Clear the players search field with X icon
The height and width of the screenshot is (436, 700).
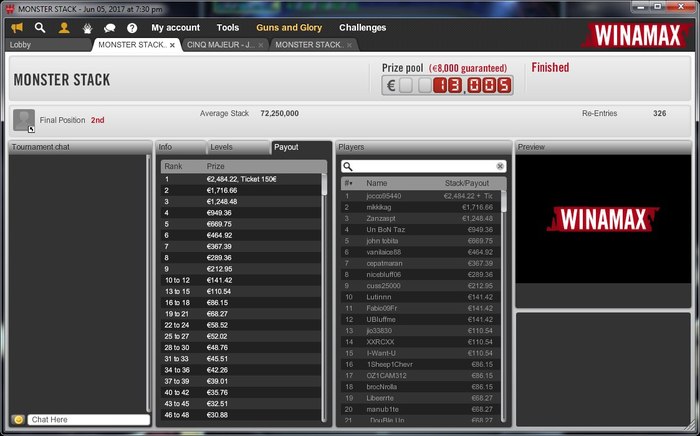point(500,166)
